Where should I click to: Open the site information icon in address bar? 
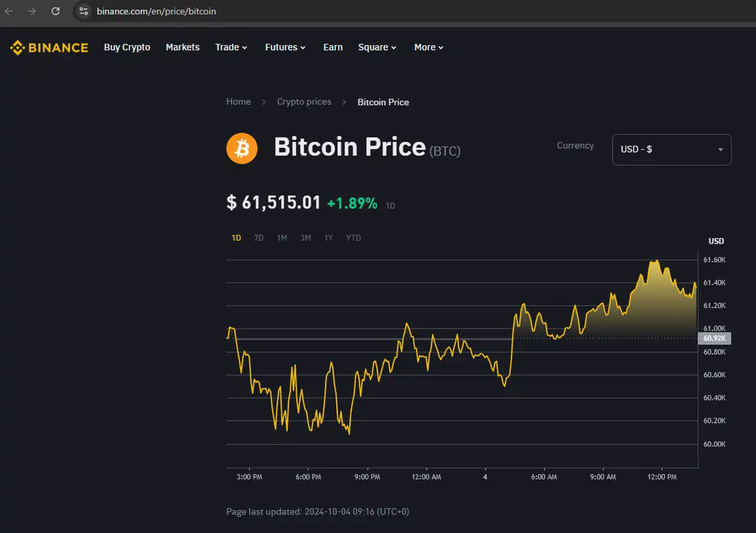(84, 11)
